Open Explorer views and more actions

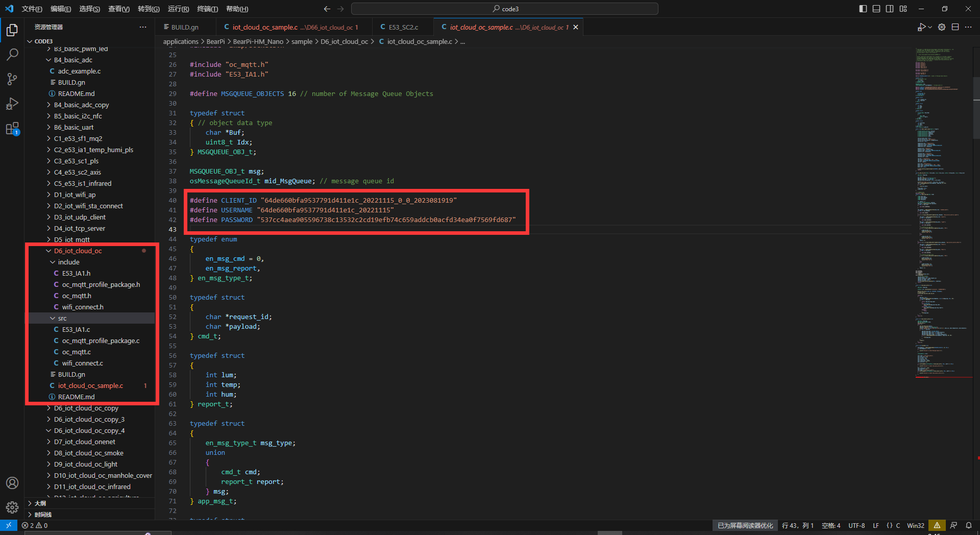pyautogui.click(x=143, y=27)
